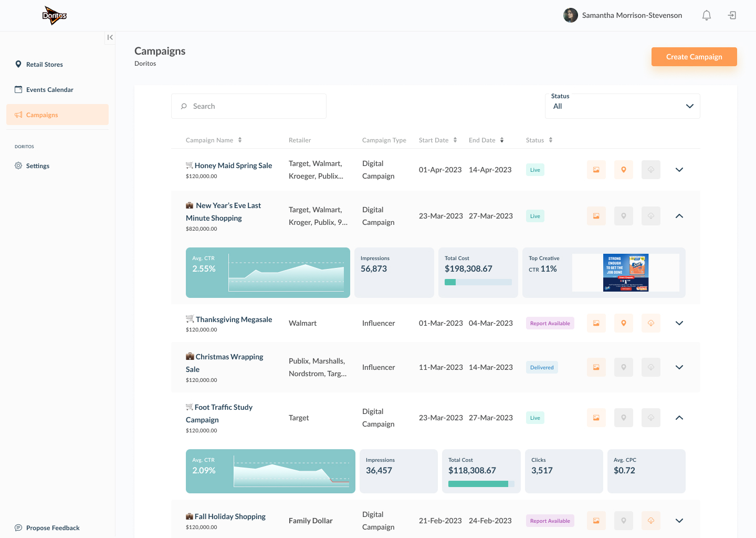Open location pin for Honey Maid Spring Sale

click(x=624, y=170)
